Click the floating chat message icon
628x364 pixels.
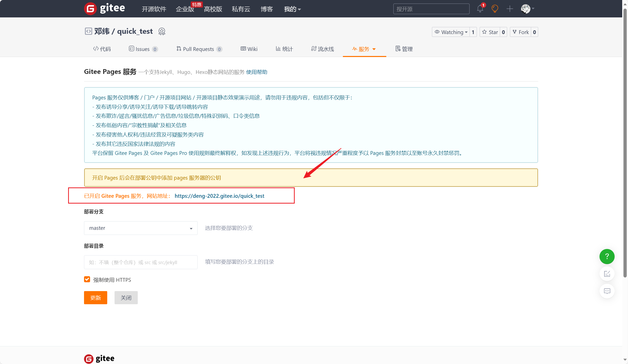point(607,291)
